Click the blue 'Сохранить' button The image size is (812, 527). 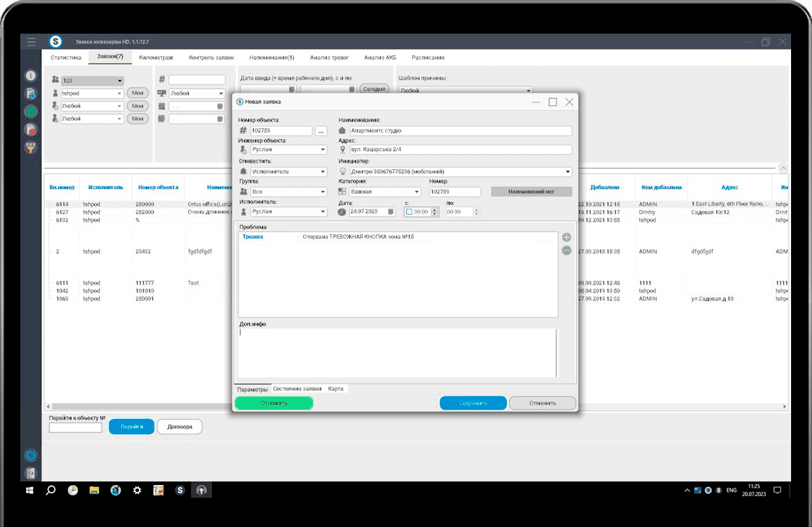click(x=473, y=403)
